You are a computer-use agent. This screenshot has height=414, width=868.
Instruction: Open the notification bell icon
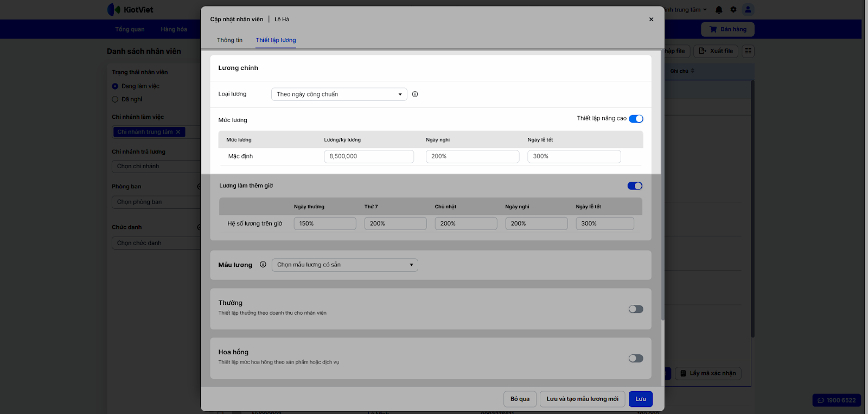[x=719, y=10]
